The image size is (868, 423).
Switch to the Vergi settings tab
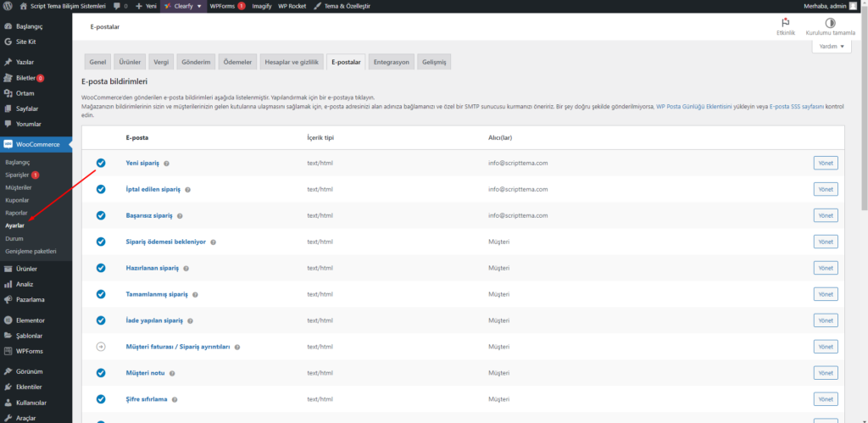pyautogui.click(x=162, y=62)
